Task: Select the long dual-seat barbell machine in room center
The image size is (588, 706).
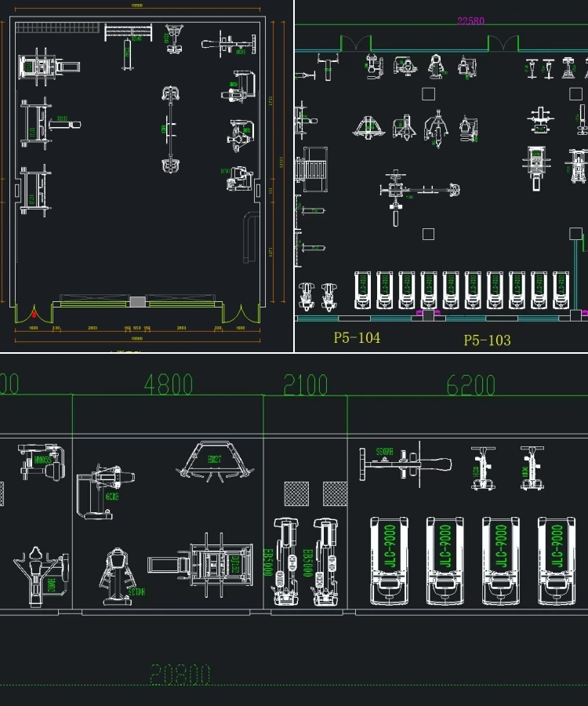Action: 170,129
